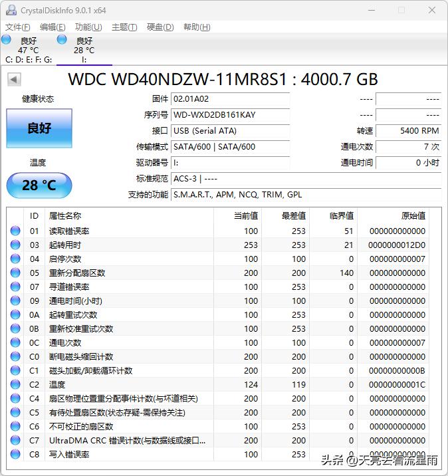The width and height of the screenshot is (448, 476).
Task: Click status orb for attribute 05 重新分配扇区数
Action: [15, 273]
